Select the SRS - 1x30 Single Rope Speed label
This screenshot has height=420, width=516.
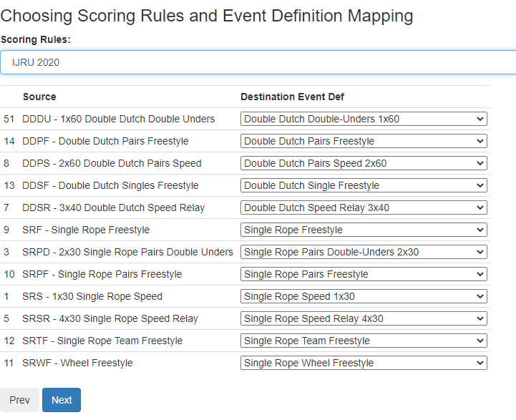[92, 297]
